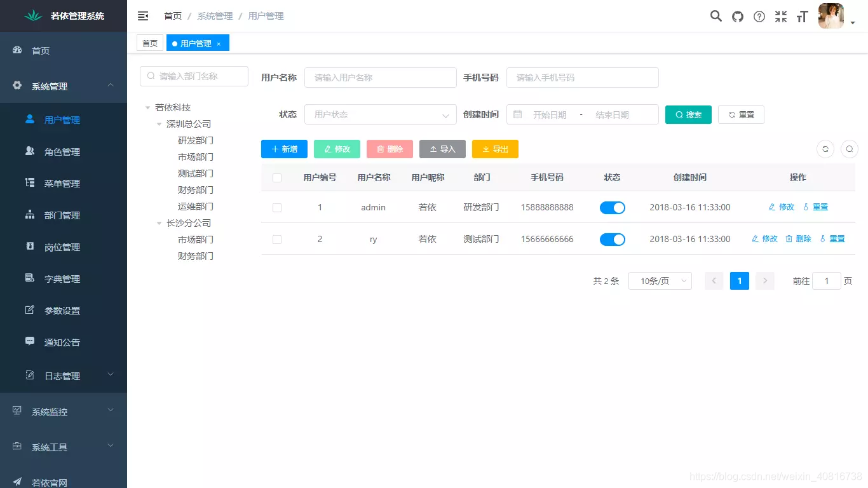Viewport: 868px width, 488px height.
Task: Click the font size adjustment icon
Action: 802,17
